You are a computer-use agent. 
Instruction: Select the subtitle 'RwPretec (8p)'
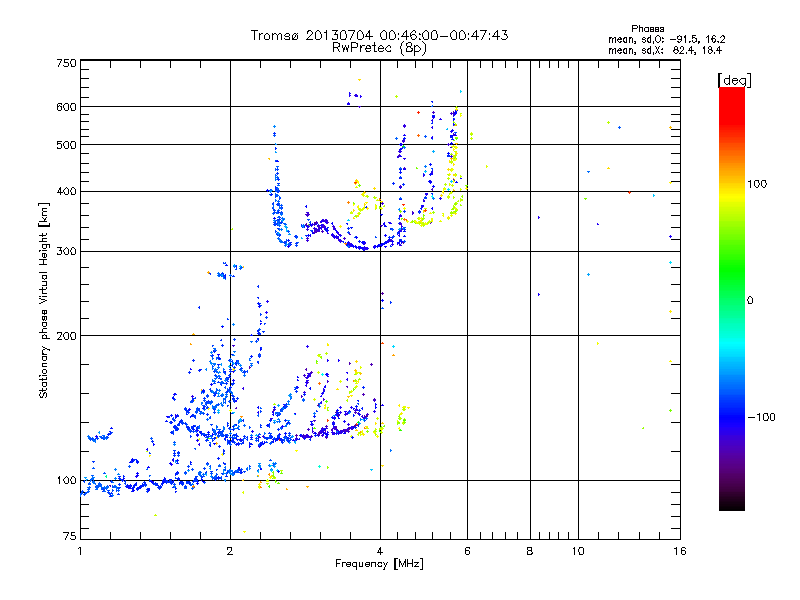(x=379, y=48)
